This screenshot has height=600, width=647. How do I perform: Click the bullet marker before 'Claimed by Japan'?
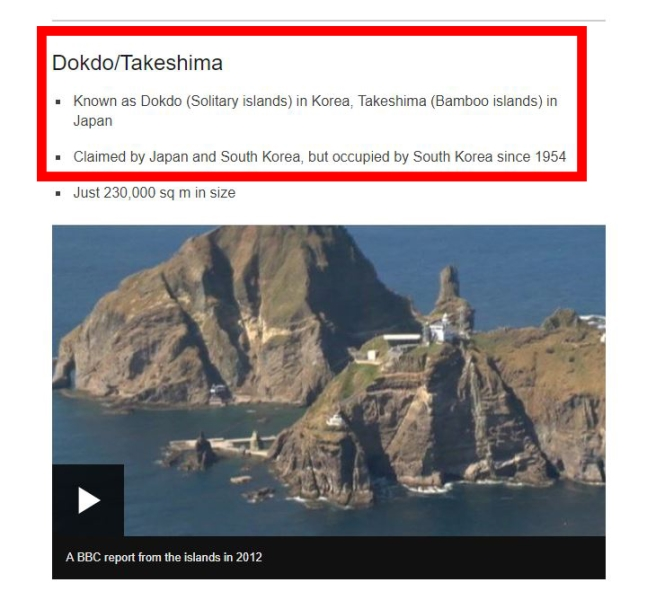58,157
